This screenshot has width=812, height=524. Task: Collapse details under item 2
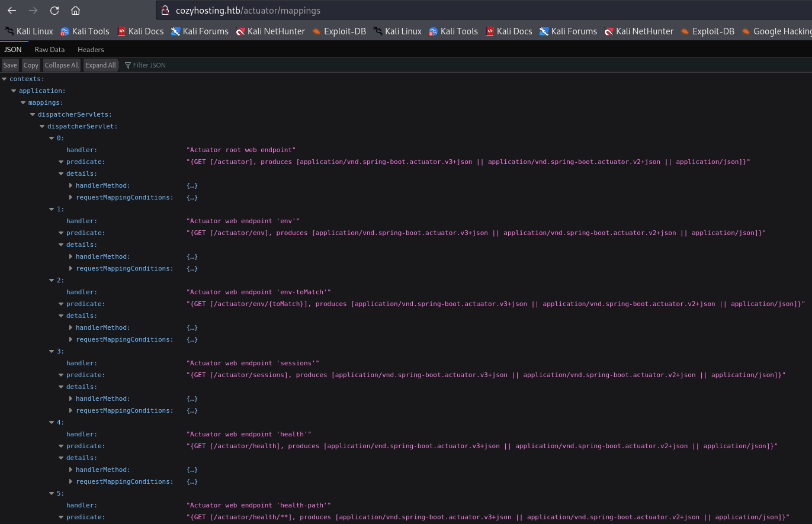point(62,316)
